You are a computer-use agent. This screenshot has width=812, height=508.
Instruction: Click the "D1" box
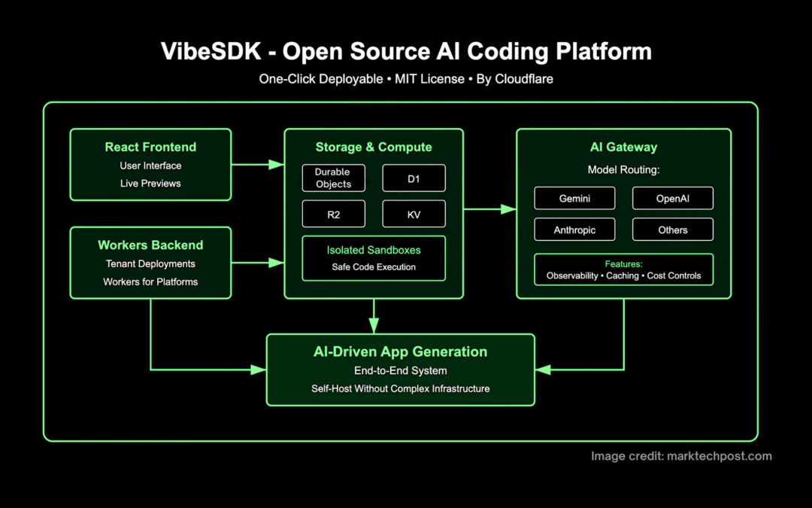414,178
